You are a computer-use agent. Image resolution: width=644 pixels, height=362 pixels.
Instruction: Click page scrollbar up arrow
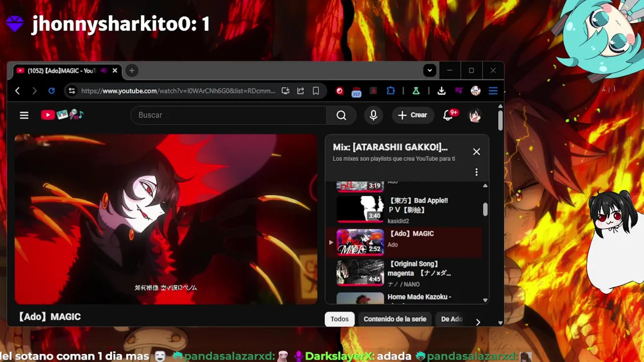click(x=500, y=107)
